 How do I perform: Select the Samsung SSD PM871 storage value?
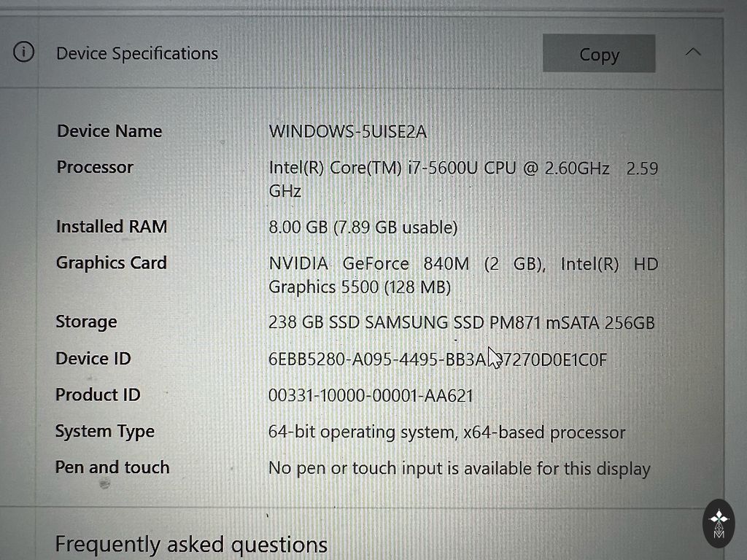tap(461, 322)
